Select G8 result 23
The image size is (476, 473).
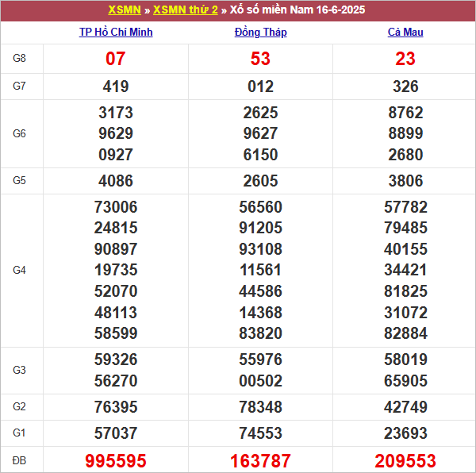point(405,59)
